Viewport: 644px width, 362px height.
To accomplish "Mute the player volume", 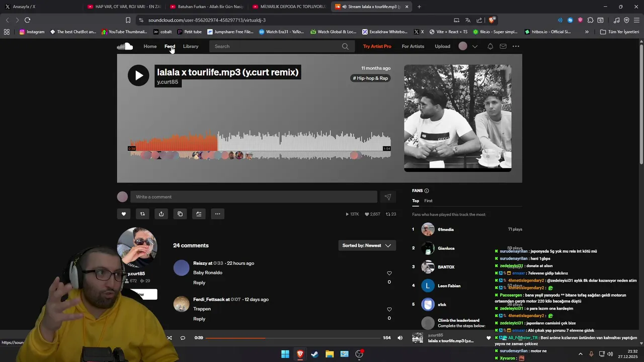I will click(x=400, y=338).
